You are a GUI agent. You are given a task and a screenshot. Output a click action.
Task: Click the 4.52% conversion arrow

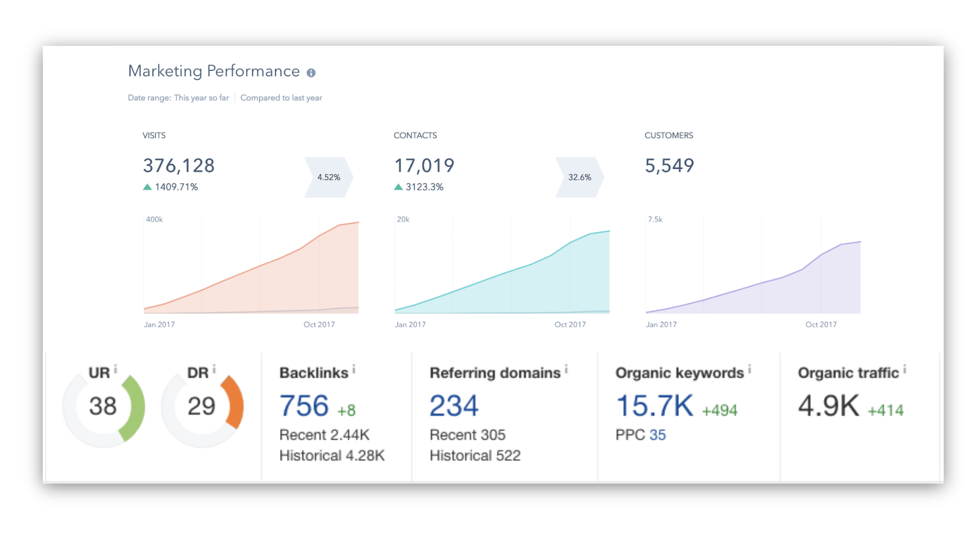click(329, 177)
